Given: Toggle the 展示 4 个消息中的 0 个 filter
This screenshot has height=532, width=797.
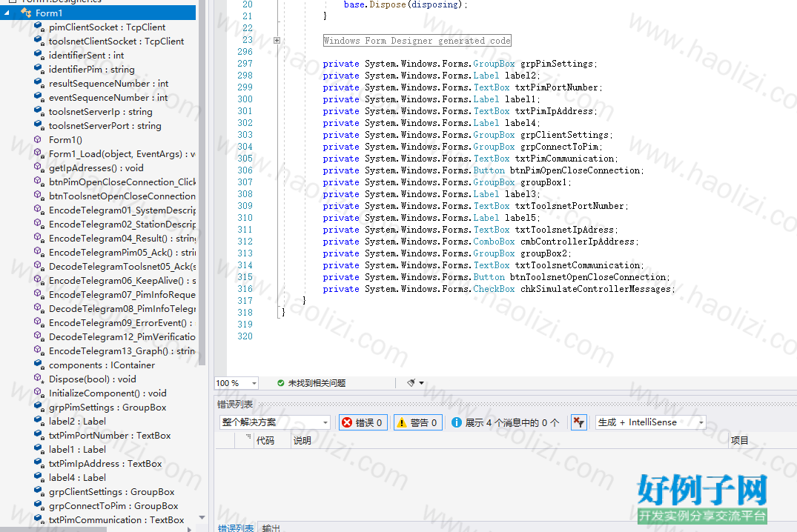Looking at the screenshot, I should [x=505, y=423].
